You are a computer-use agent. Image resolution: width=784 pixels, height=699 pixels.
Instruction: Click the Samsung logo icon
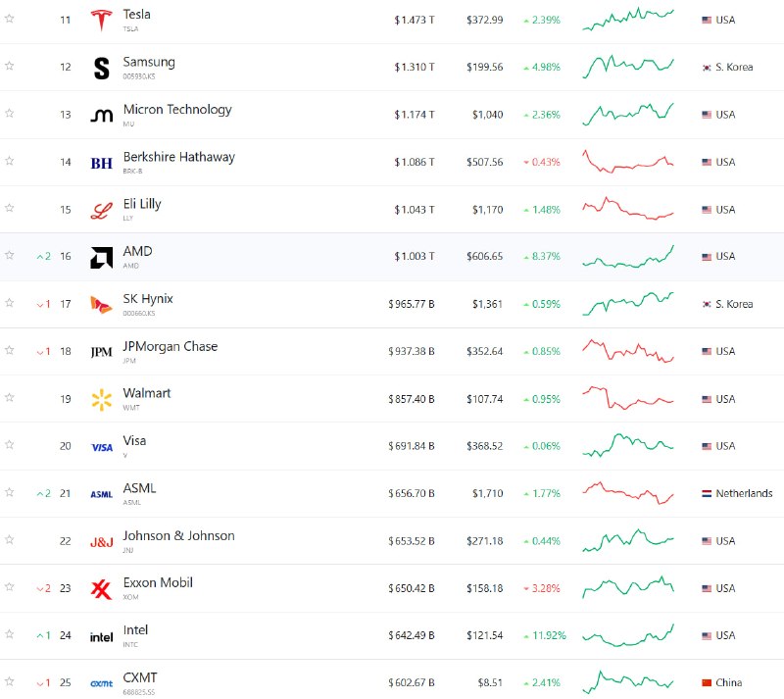pyautogui.click(x=102, y=68)
